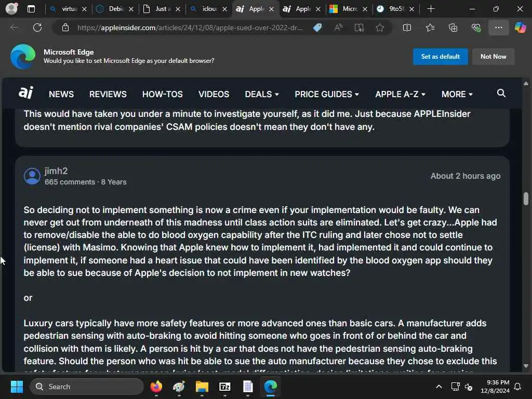Go to HOW-TOS section

(x=162, y=94)
